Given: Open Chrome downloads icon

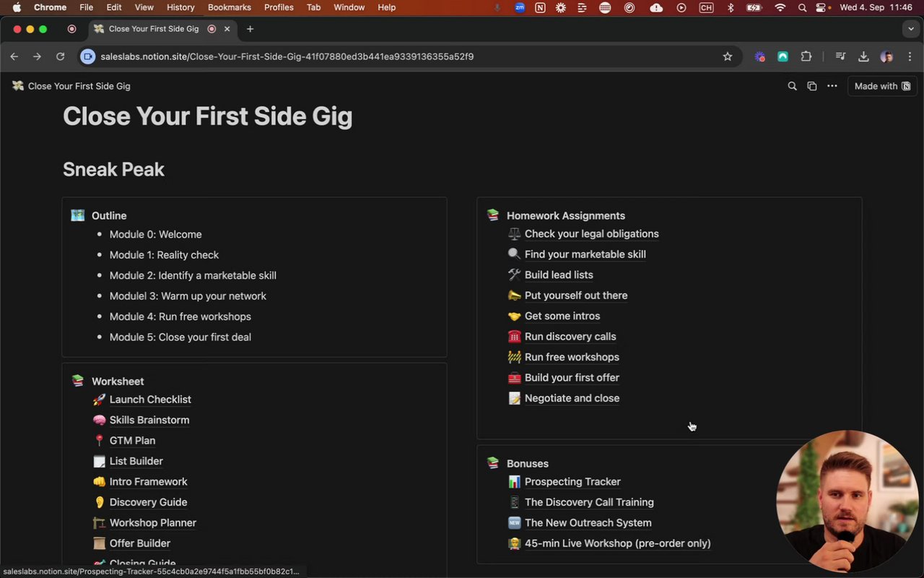Looking at the screenshot, I should click(863, 56).
